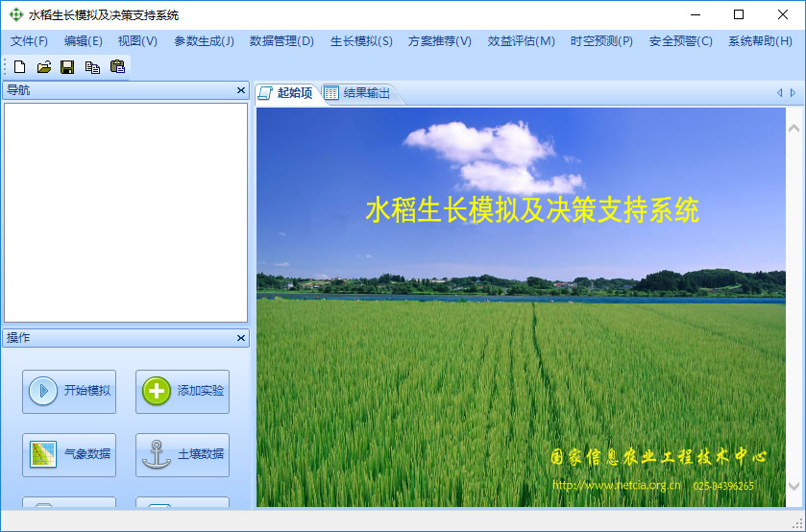Start simulation with 开始模拟 button
The image size is (806, 532).
(x=69, y=391)
